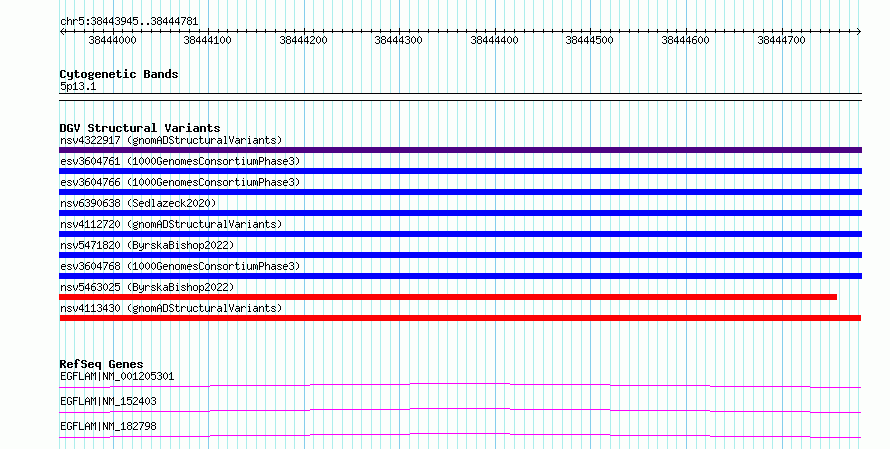Screen dimensions: 890x449
Task: Click ruler position 38444300
Action: click(x=398, y=40)
